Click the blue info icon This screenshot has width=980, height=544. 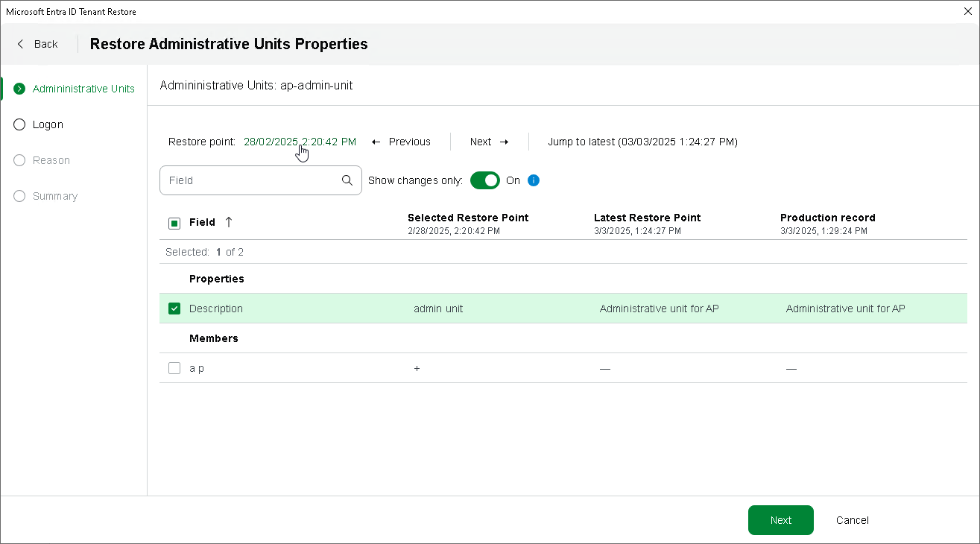pos(534,180)
